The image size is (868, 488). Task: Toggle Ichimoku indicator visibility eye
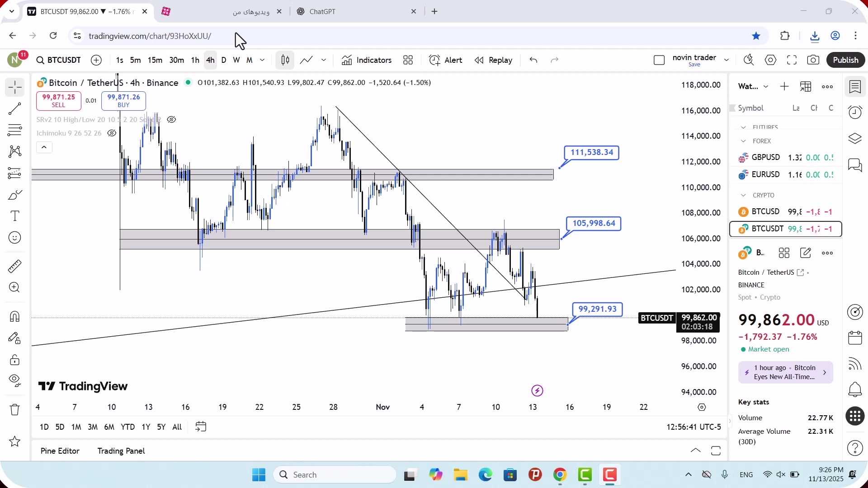[x=112, y=133]
